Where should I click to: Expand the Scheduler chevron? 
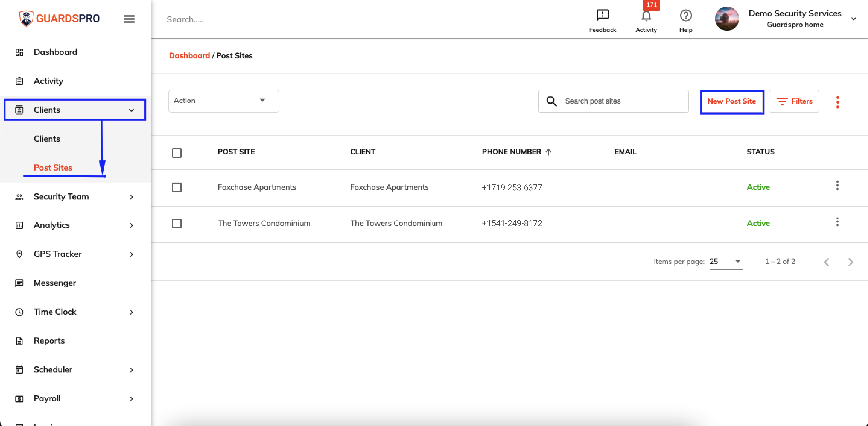(131, 370)
